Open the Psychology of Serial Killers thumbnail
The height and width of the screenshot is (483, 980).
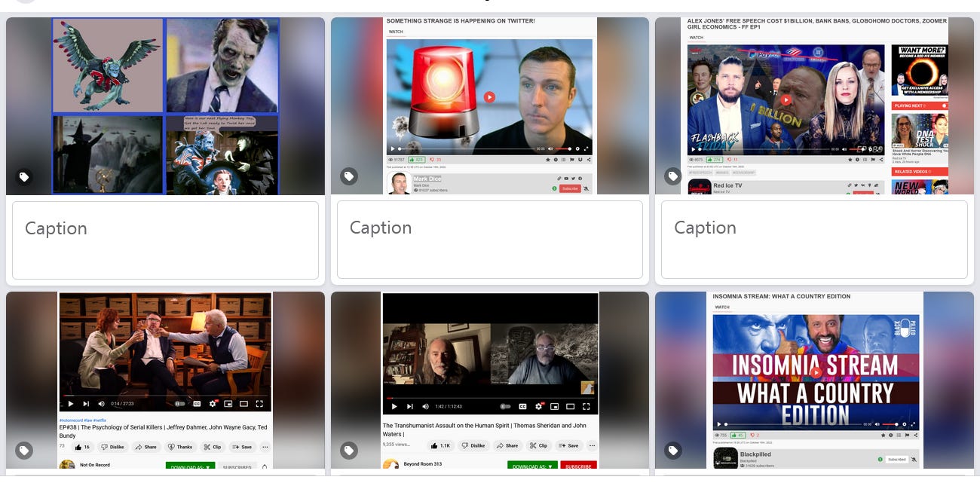165,381
